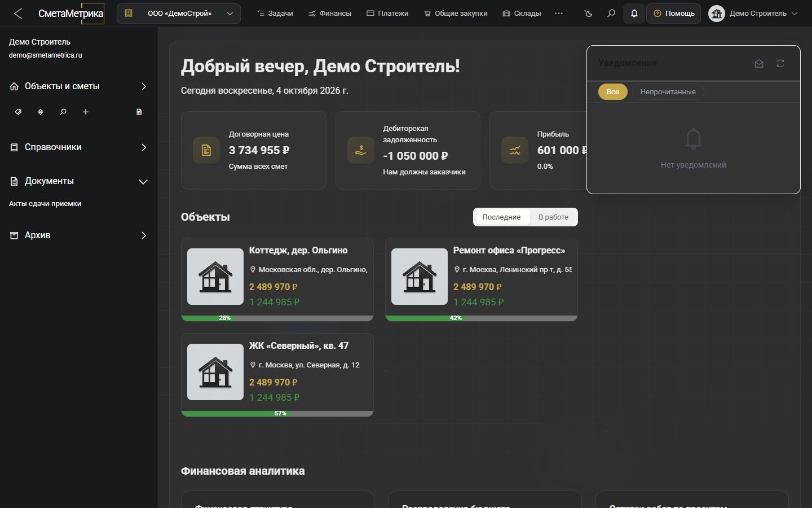
Task: Click the Договорная цена card icon
Action: tap(206, 150)
